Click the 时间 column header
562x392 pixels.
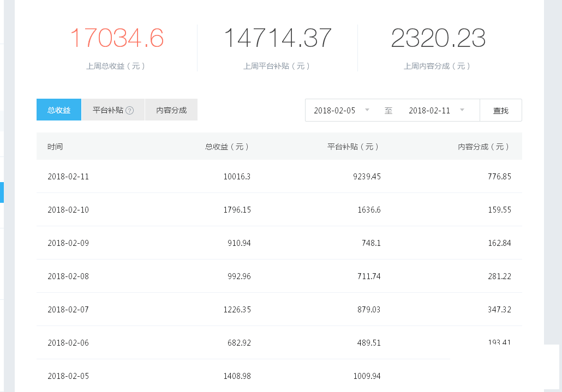[x=55, y=147]
